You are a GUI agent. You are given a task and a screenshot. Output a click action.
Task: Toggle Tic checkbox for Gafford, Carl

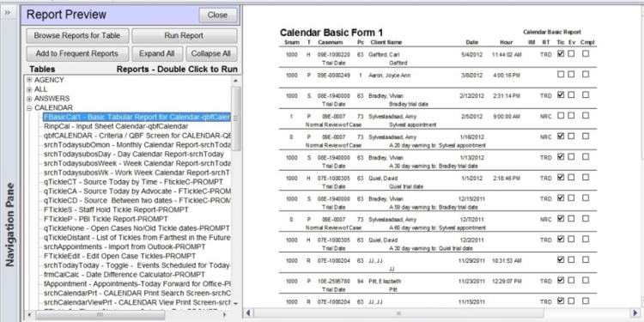tap(561, 53)
